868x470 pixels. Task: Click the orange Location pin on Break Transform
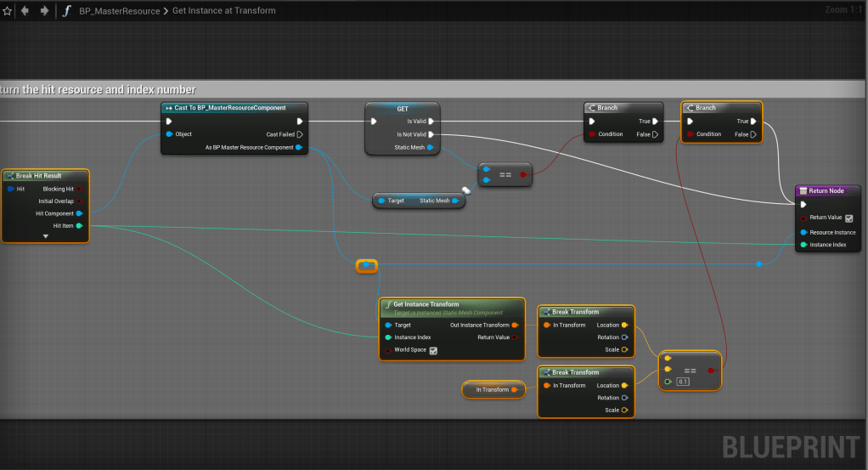624,325
